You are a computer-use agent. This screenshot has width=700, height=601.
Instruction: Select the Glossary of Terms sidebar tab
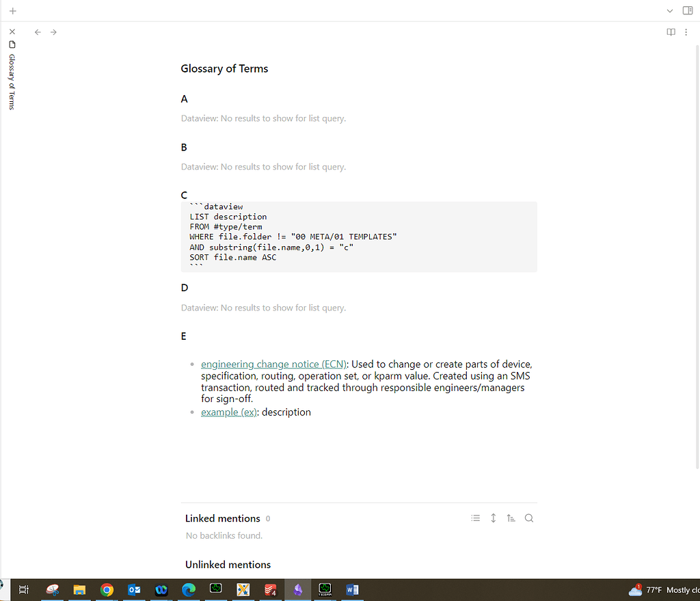coord(12,82)
